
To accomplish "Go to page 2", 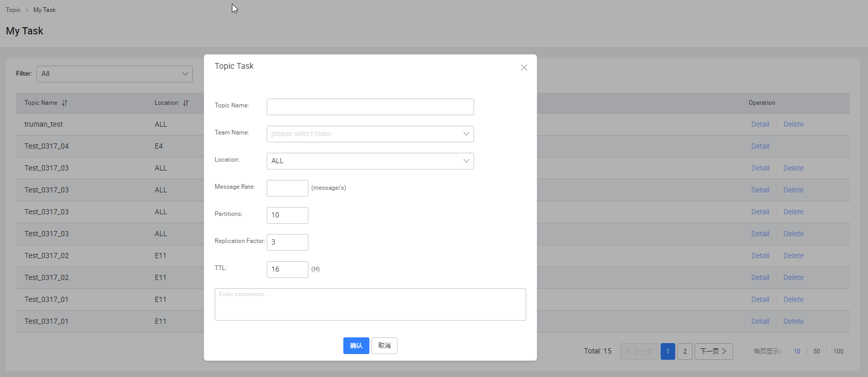I will click(x=685, y=351).
